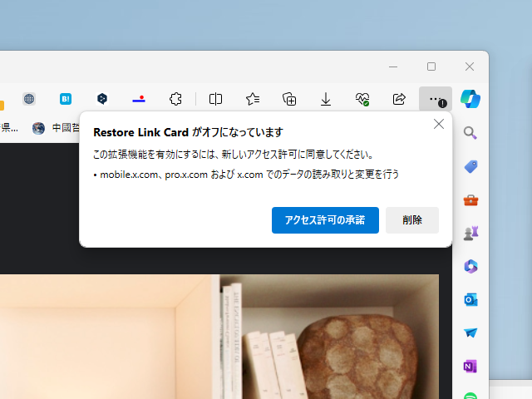Maximize the Edge browser window
The image size is (532, 399).
pyautogui.click(x=431, y=66)
